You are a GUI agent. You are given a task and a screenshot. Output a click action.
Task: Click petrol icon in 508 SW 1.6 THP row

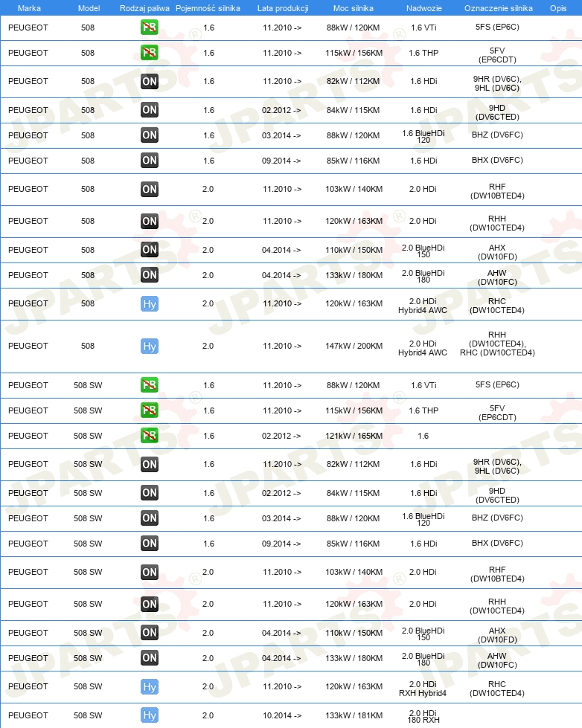149,410
